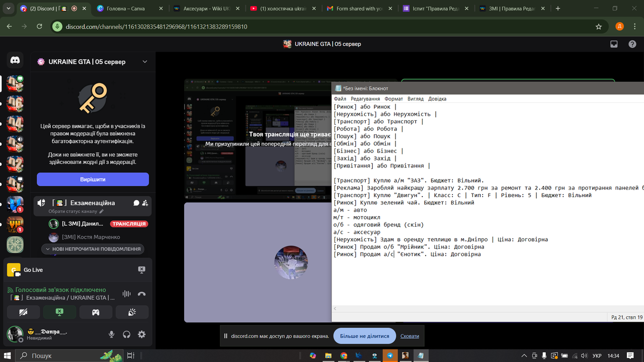Image resolution: width=644 pixels, height=362 pixels.
Task: Mute the microphone in user panel
Action: click(x=112, y=334)
